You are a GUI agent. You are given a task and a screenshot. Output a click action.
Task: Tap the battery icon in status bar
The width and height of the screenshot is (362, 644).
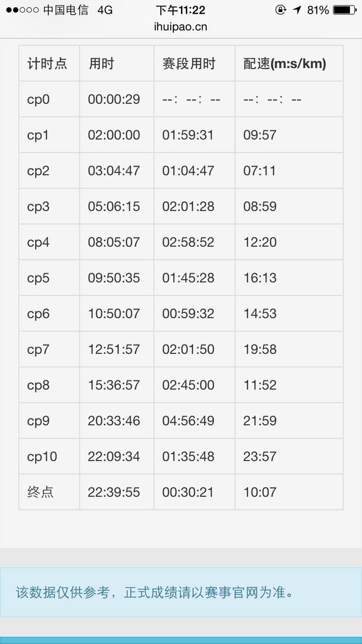click(x=344, y=10)
